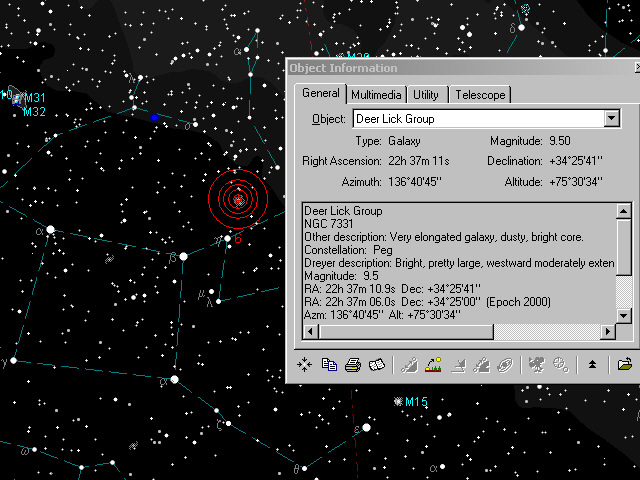Open the Telescope tab
The image size is (640, 480).
pos(480,95)
